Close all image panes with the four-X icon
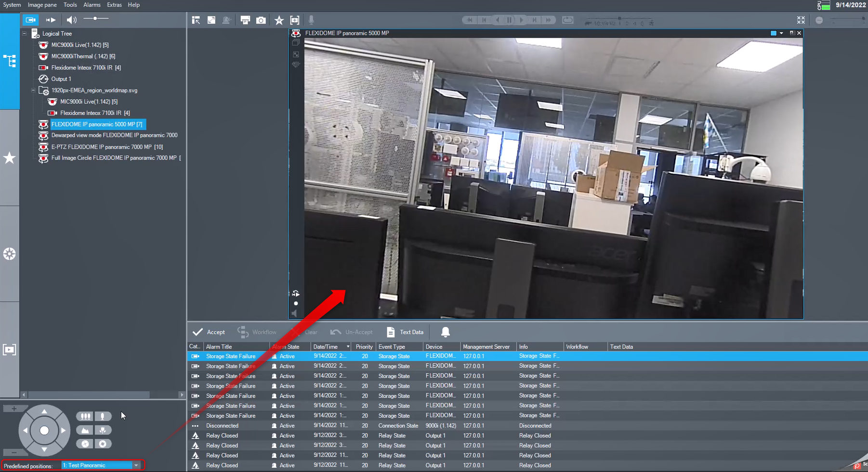Viewport: 868px width, 472px height. tap(801, 20)
